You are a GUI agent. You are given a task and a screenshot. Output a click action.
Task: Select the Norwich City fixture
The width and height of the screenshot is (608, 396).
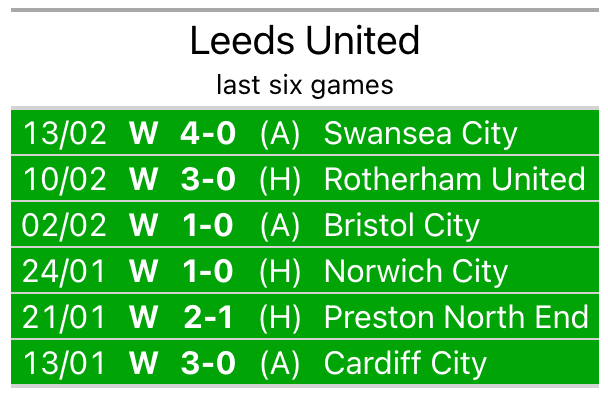(x=305, y=270)
